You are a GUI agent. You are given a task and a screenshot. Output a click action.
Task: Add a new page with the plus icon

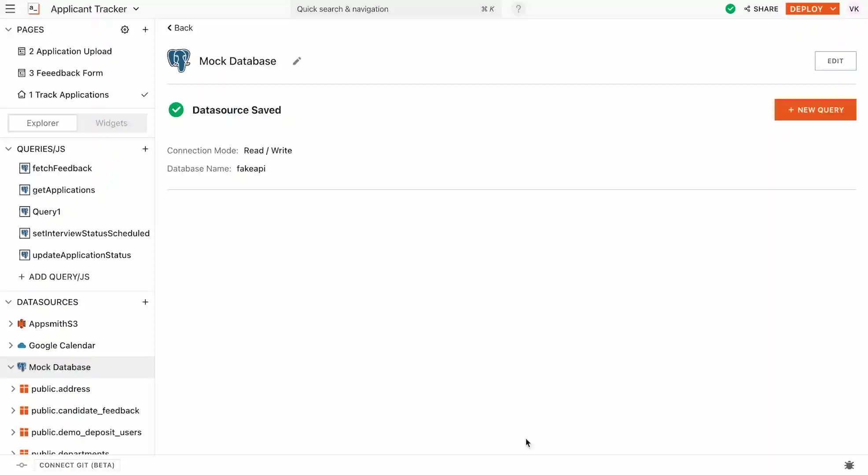click(145, 29)
